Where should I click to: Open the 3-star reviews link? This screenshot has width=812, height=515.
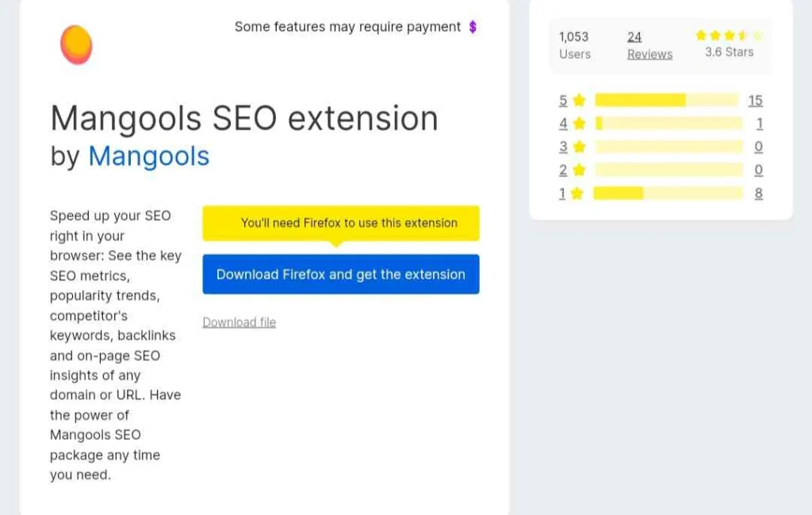point(563,147)
